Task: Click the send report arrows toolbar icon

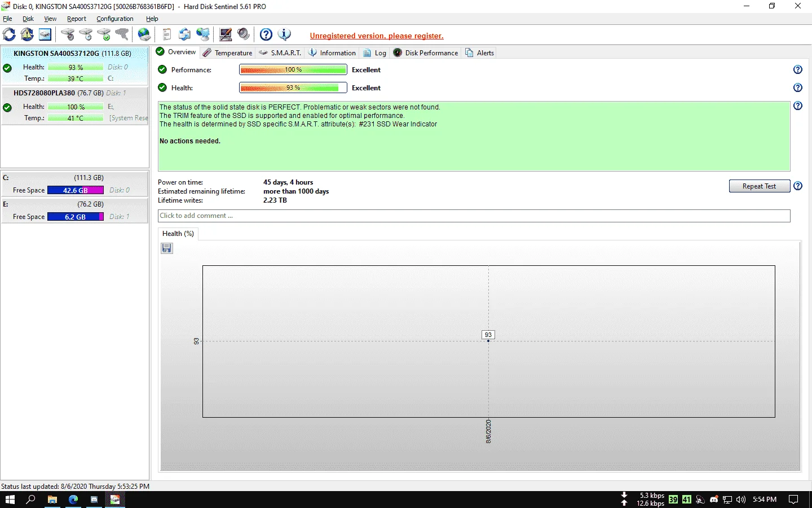Action: [184, 34]
